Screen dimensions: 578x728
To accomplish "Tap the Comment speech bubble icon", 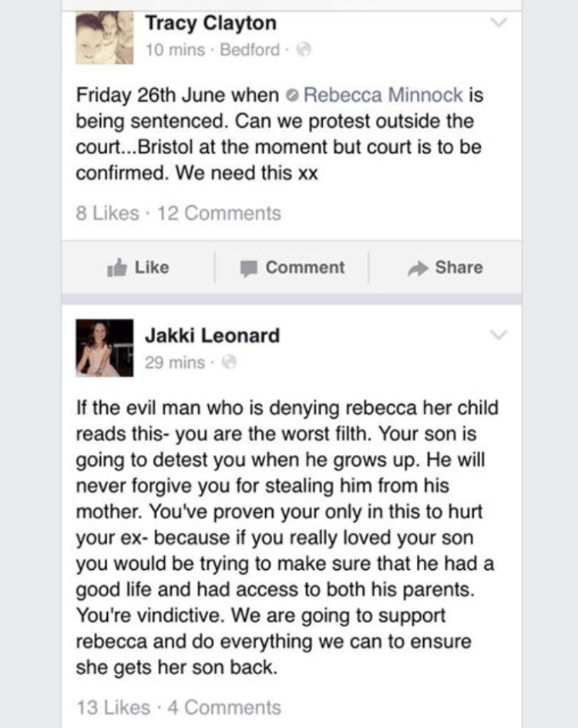I will (x=248, y=268).
